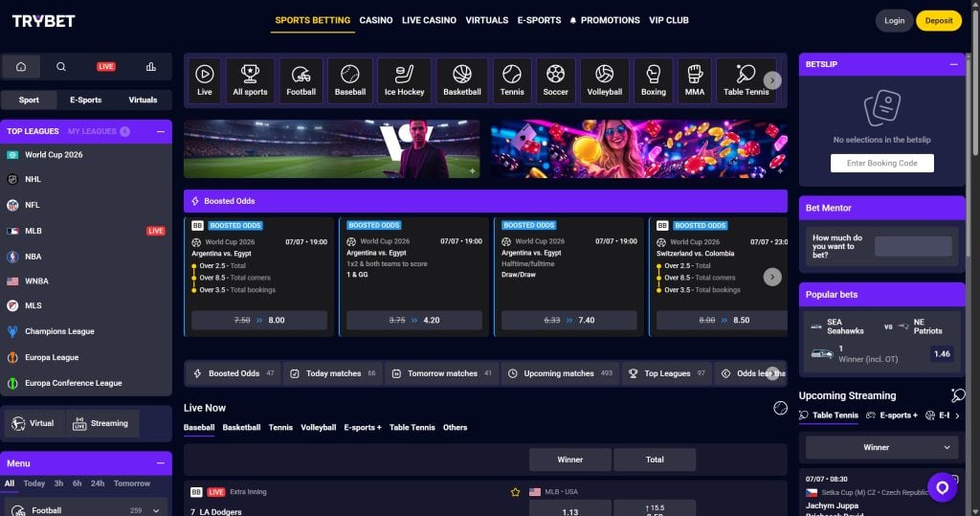Select the MMA sport icon
This screenshot has width=980, height=516.
pyautogui.click(x=695, y=80)
